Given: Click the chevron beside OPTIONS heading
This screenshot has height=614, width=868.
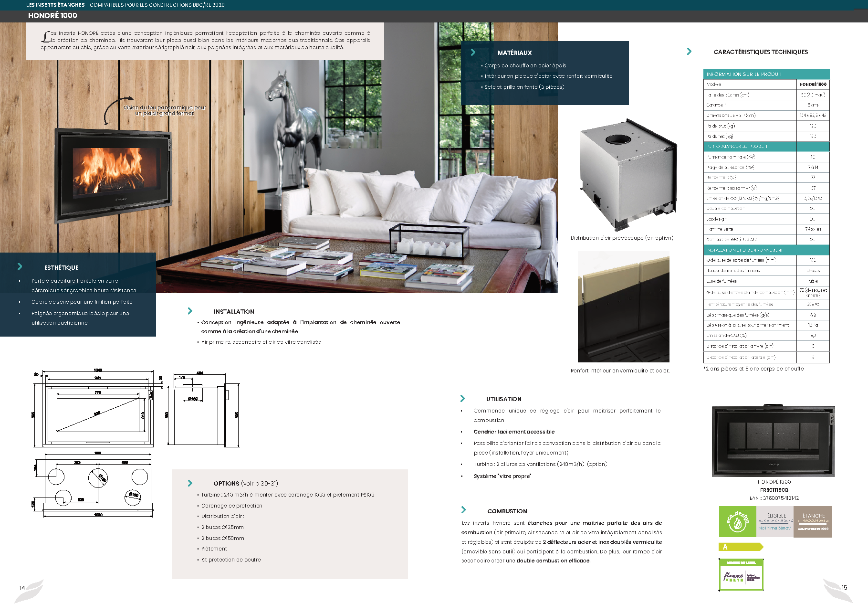Looking at the screenshot, I should pyautogui.click(x=190, y=483).
